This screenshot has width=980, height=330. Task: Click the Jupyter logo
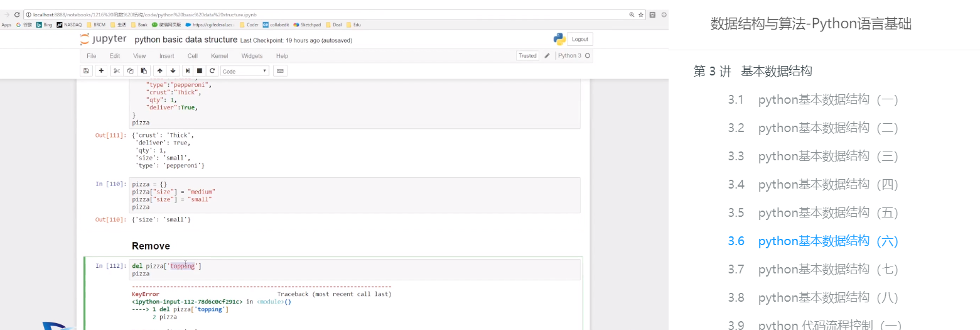click(x=104, y=40)
